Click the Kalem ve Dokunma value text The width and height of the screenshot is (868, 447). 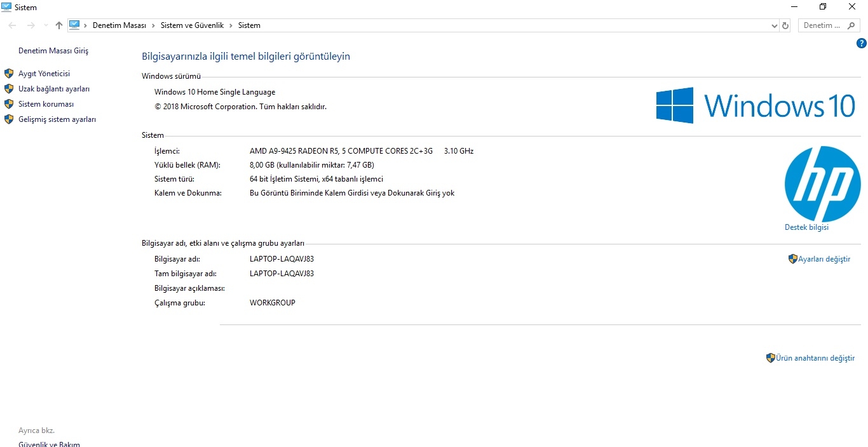[x=352, y=193]
